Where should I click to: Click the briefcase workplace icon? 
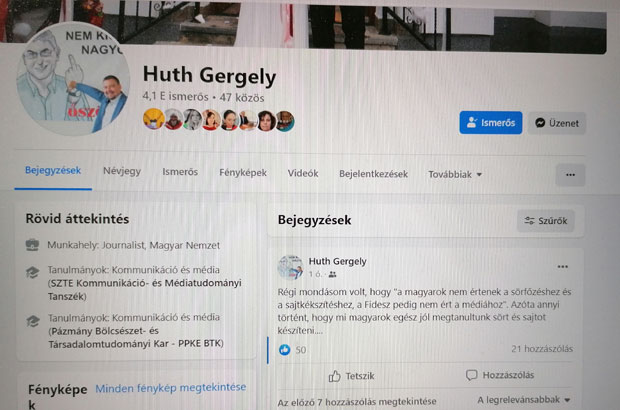pos(32,245)
